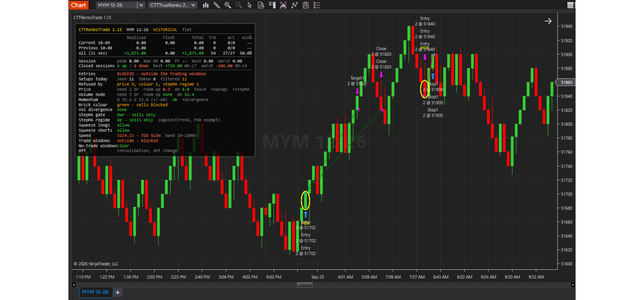
Task: Click the MYM 12-26 instrument field text
Action: tap(110, 5)
